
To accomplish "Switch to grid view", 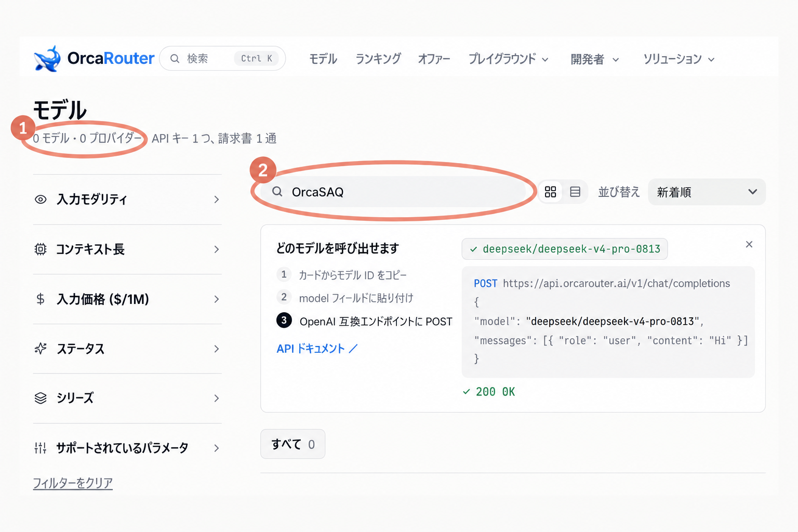I will [x=551, y=192].
